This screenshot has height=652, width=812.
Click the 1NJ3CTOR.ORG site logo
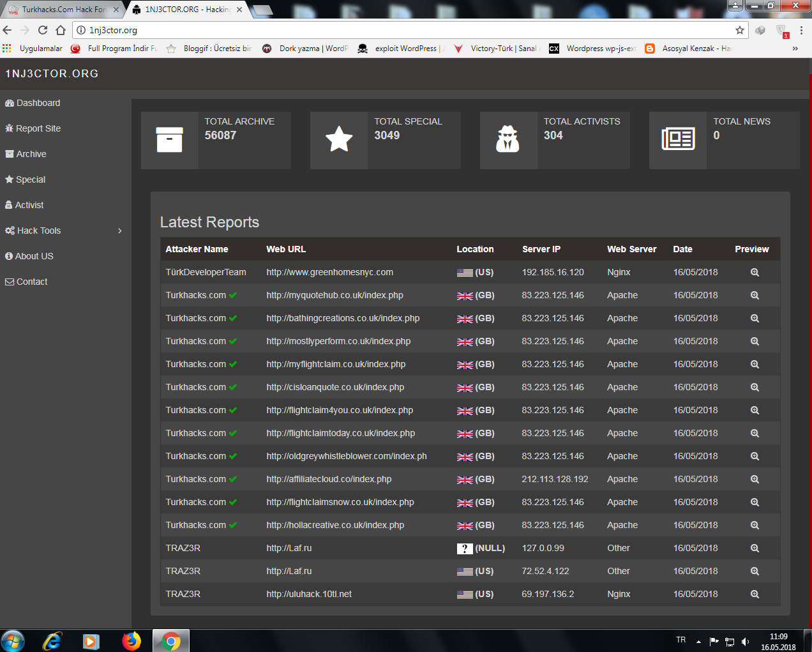pyautogui.click(x=52, y=73)
